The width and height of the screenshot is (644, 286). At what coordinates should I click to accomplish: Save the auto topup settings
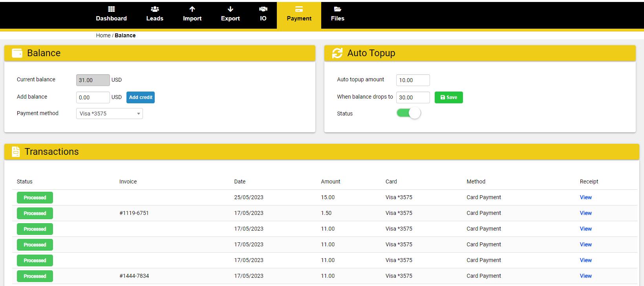[x=449, y=97]
